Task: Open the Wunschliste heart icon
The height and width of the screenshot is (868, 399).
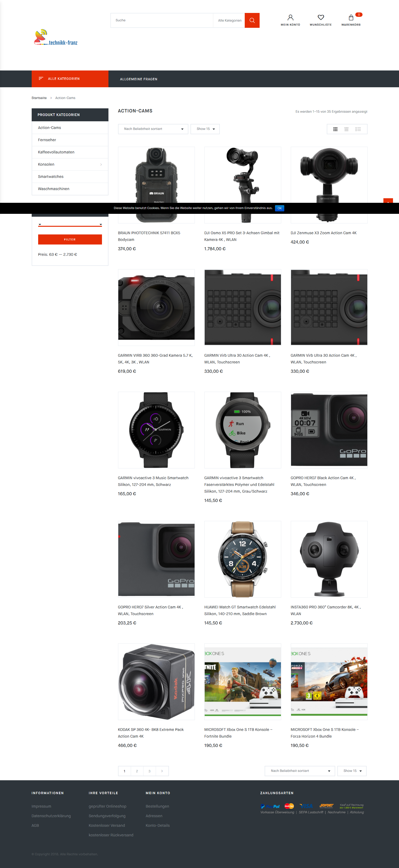Action: pyautogui.click(x=321, y=17)
